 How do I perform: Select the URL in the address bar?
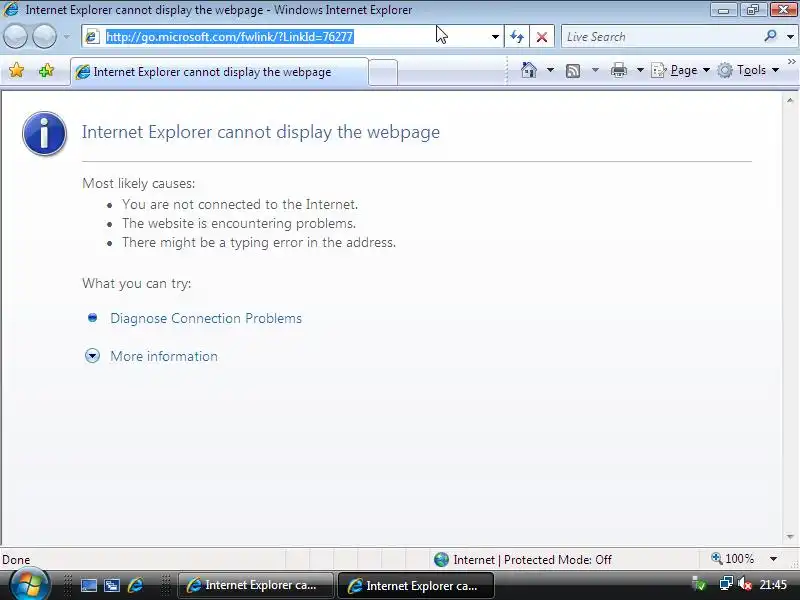click(230, 37)
